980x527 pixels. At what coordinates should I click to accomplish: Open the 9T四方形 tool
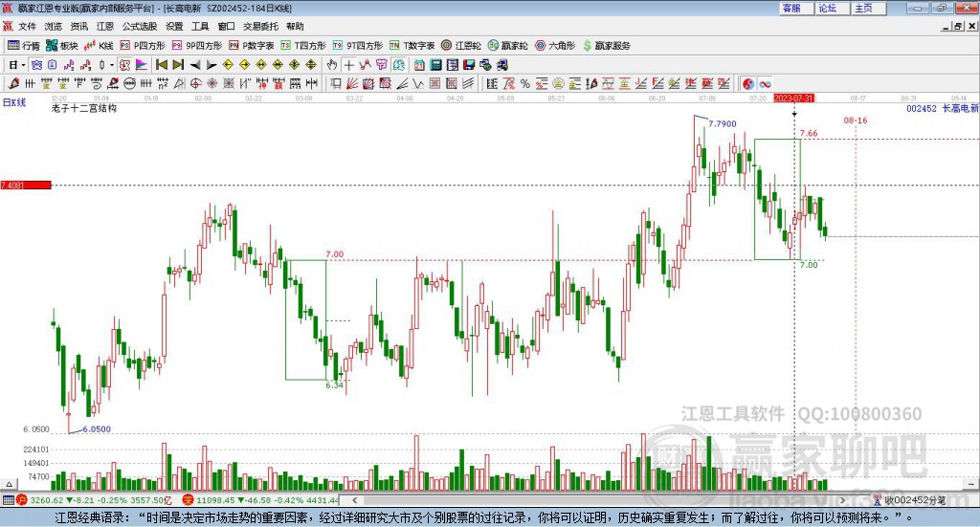coord(358,46)
